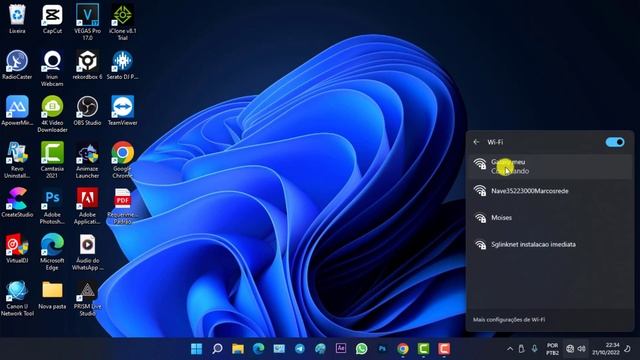This screenshot has height=360, width=640.
Task: Open the Mail app in the taskbar
Action: 279,349
